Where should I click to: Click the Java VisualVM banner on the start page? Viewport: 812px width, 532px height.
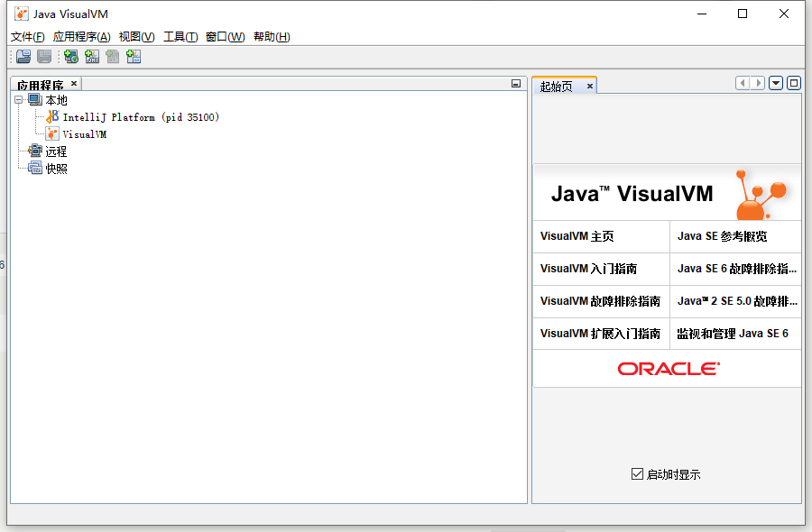click(x=667, y=194)
